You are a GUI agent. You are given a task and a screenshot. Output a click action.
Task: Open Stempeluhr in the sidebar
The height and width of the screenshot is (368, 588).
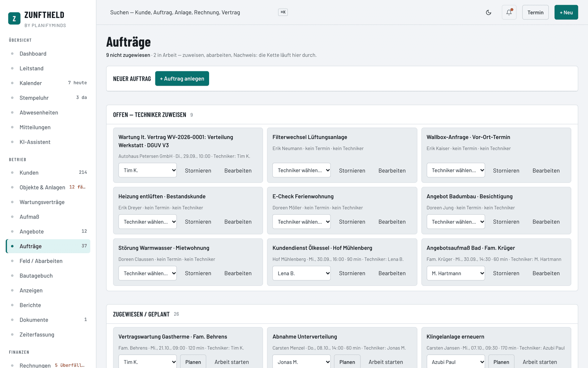point(48,98)
